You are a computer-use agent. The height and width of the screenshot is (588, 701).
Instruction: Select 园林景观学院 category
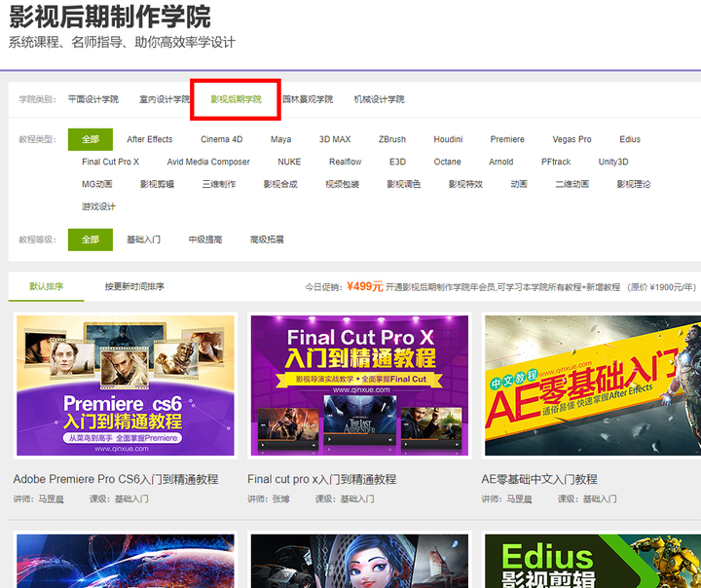point(308,99)
